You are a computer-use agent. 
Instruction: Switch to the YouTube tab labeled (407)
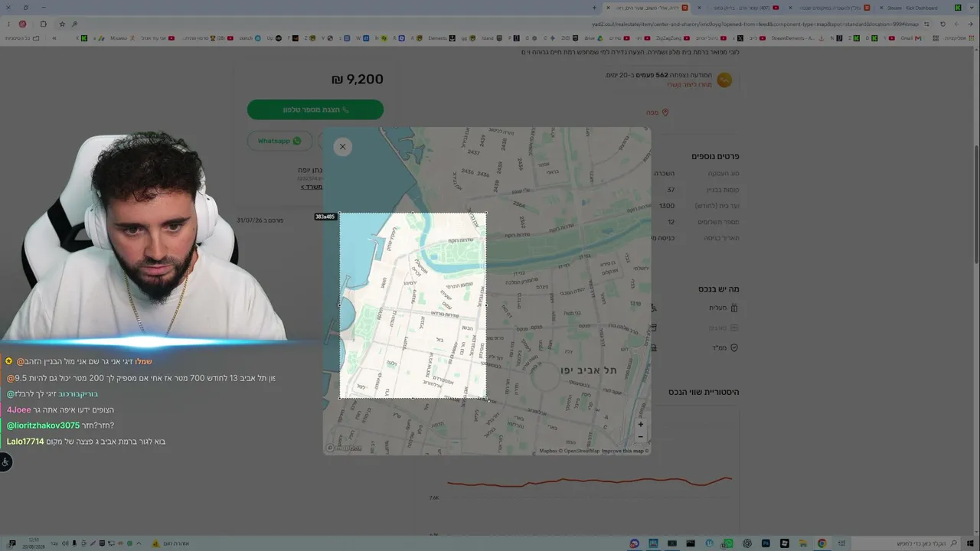[738, 8]
